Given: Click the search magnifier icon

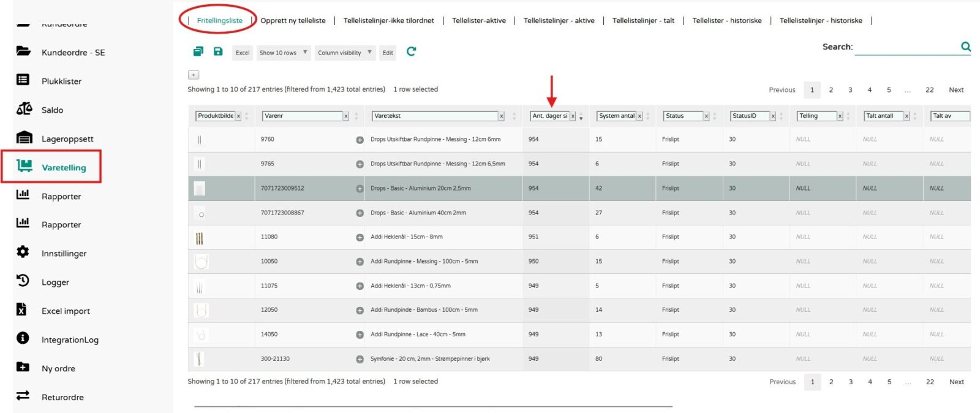Looking at the screenshot, I should [x=966, y=47].
